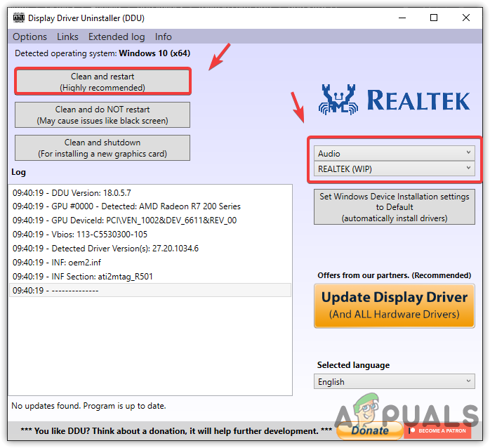Screen dimensions: 490x448
Task: Click the Become a Patron button
Action: (437, 431)
